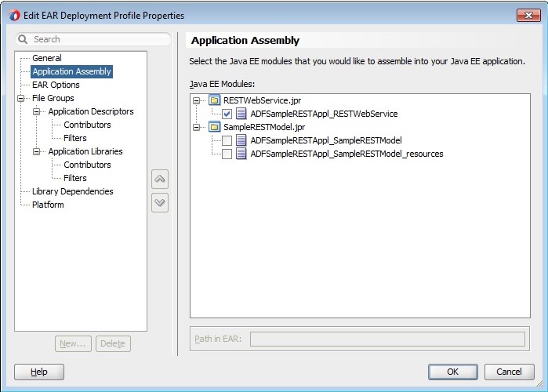This screenshot has width=548, height=392.
Task: Collapse the File Groups tree node
Action: [x=21, y=98]
